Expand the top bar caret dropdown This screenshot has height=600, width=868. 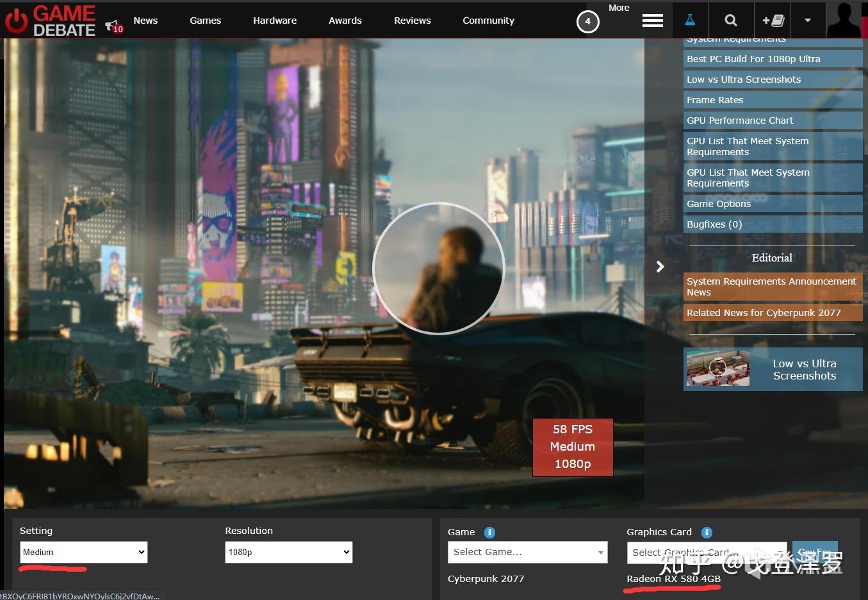pyautogui.click(x=807, y=21)
